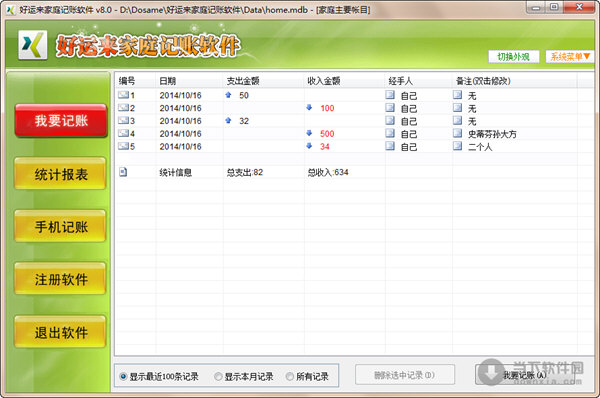Open 手机记账 from the sidebar
600x398 pixels.
pos(60,227)
